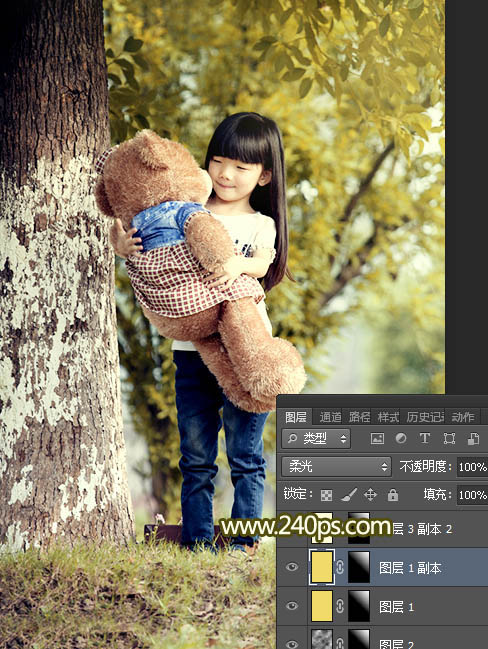Filter layers by pixel image type
Screen dimensions: 488x649
point(377,439)
